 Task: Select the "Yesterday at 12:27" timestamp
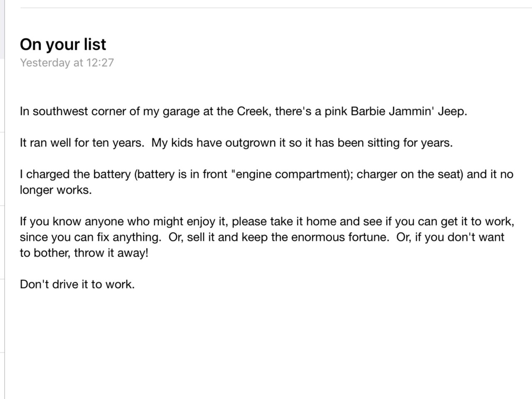(x=66, y=63)
